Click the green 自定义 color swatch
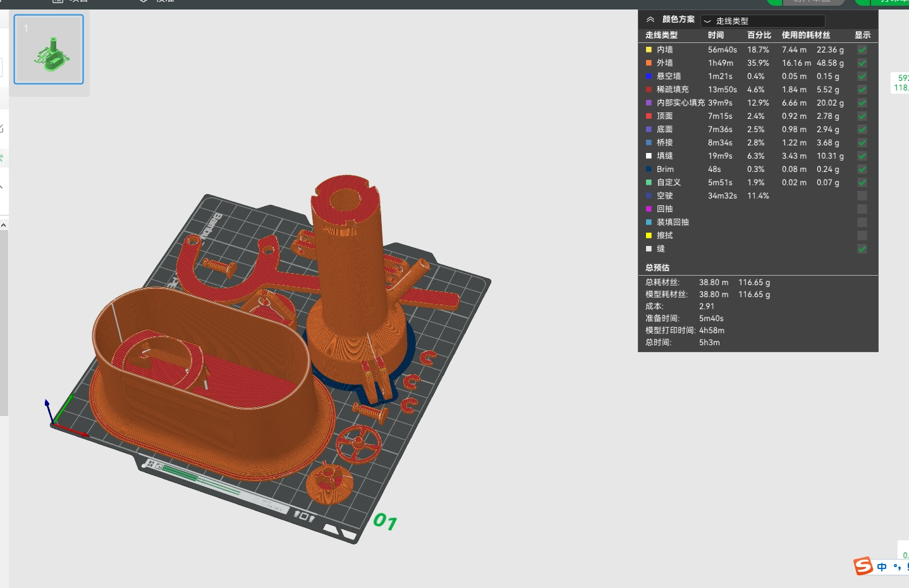Image resolution: width=909 pixels, height=588 pixels. [x=649, y=183]
